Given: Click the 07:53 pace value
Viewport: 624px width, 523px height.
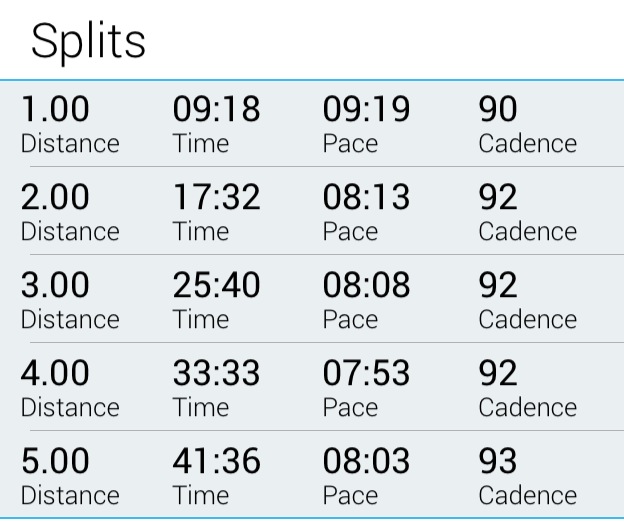Looking at the screenshot, I should 366,373.
